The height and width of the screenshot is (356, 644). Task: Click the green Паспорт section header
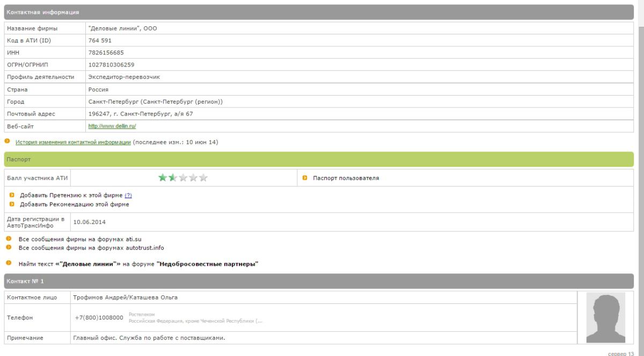click(x=319, y=159)
